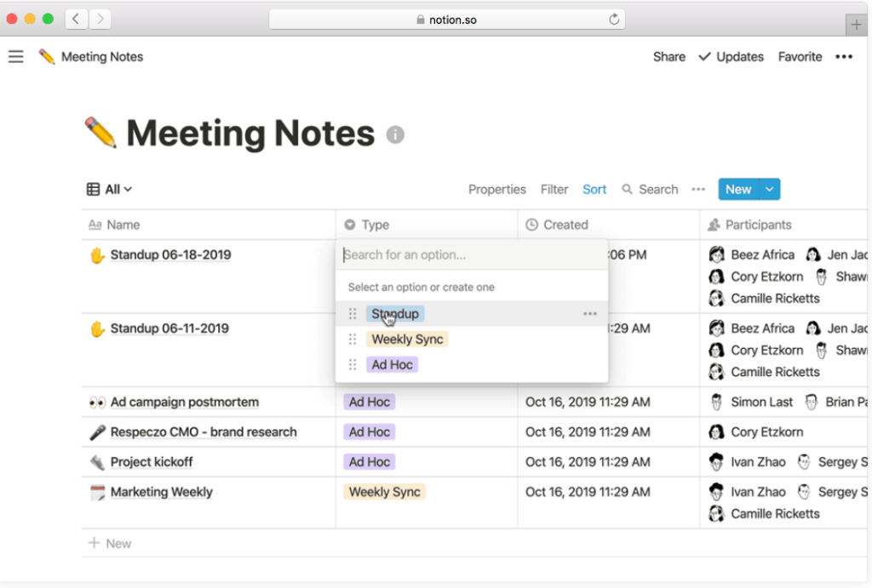The height and width of the screenshot is (588, 872).
Task: Grab the Standup option drag handle
Action: (353, 314)
